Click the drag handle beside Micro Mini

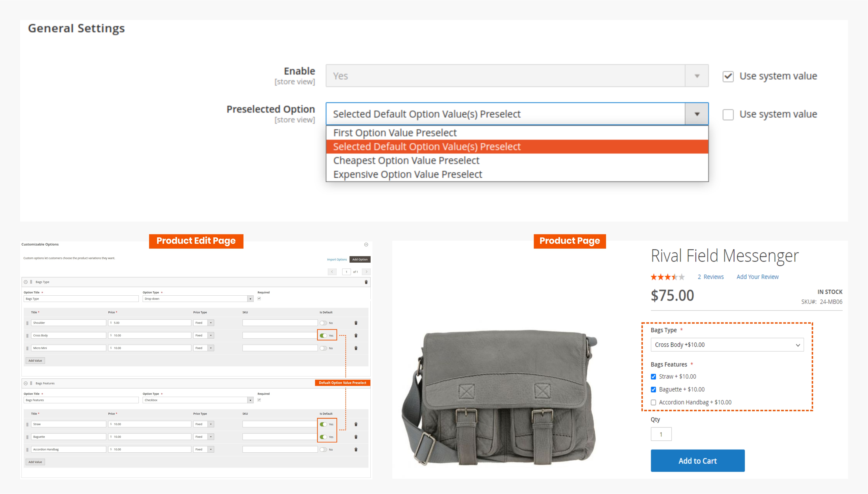click(x=27, y=348)
